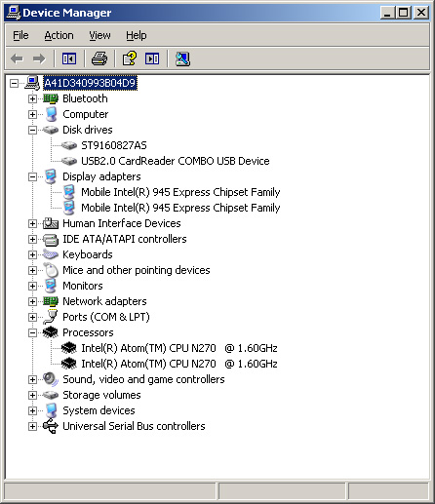Expand the Network adapters node

(32, 301)
